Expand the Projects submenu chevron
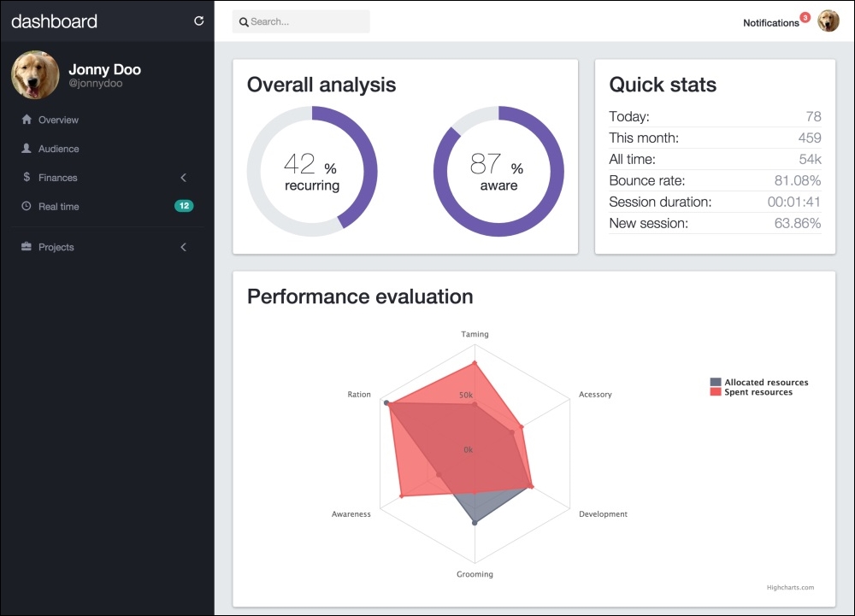 click(184, 247)
